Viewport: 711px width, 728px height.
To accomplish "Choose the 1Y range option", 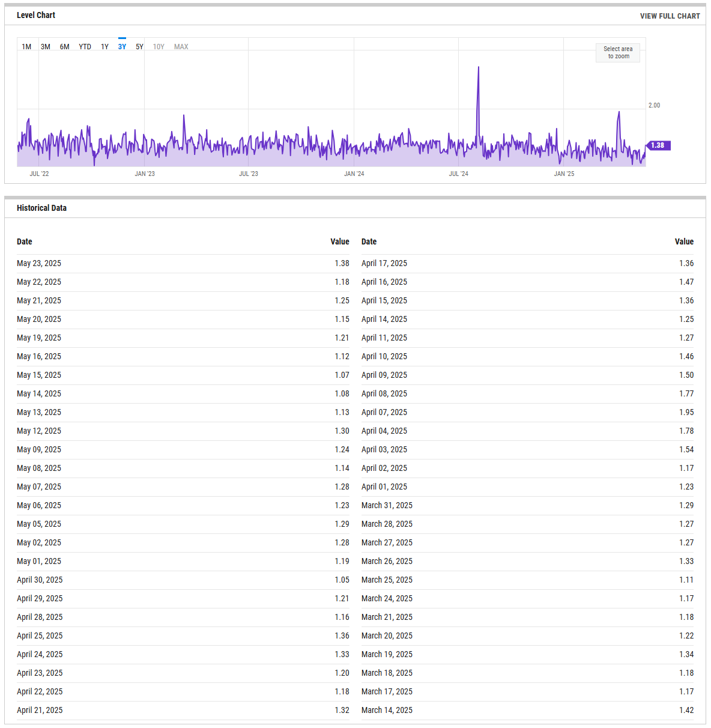I will [x=104, y=47].
